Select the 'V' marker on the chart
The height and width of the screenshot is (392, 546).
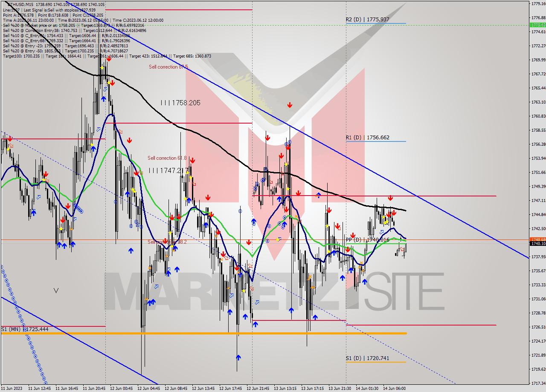(x=56, y=290)
